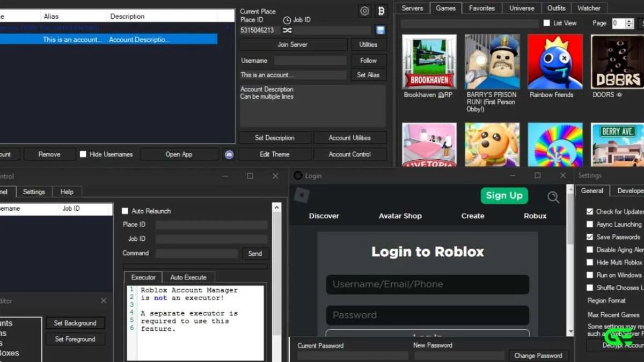Click the Password field on Roblox login

(428, 315)
